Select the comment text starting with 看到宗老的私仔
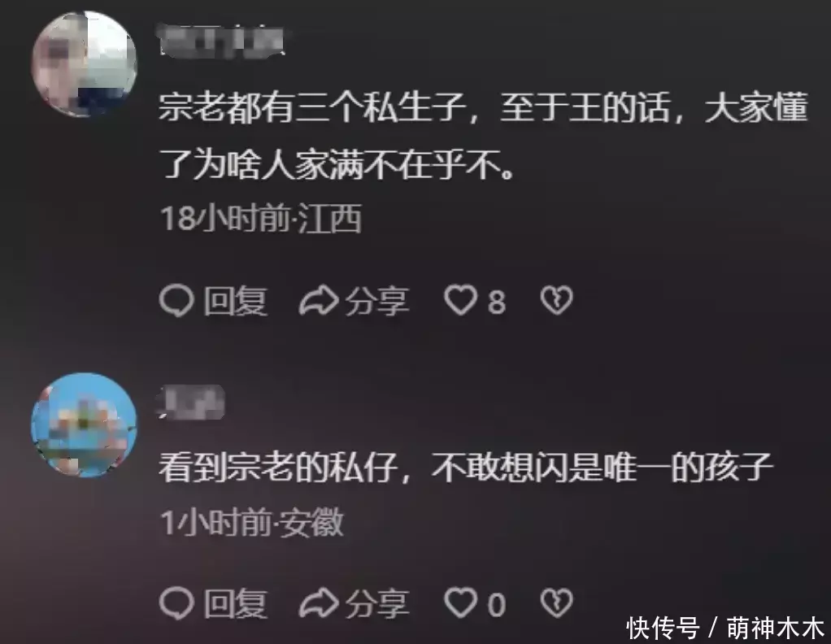This screenshot has width=831, height=644. [467, 468]
